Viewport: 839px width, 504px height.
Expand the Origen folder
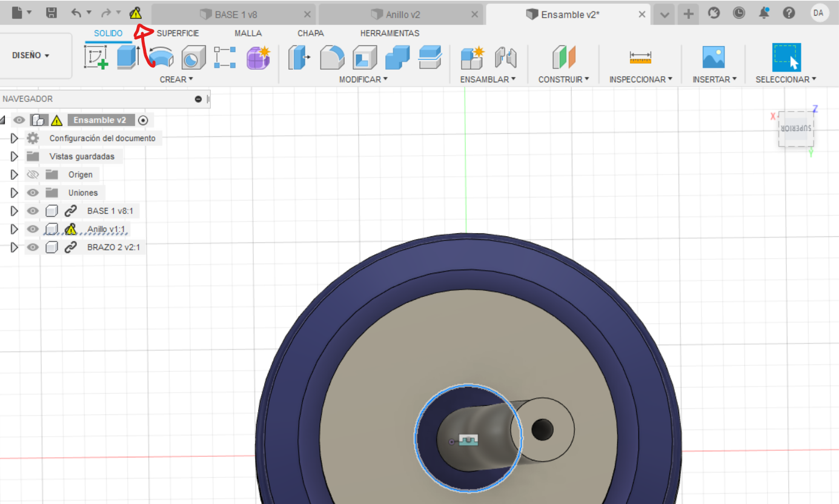tap(15, 174)
